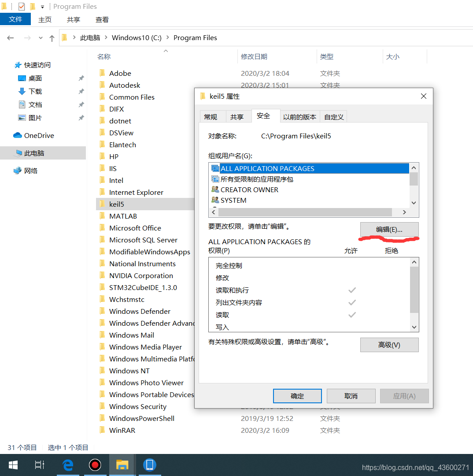The image size is (473, 476).
Task: Open the Windows Start menu
Action: point(13,465)
